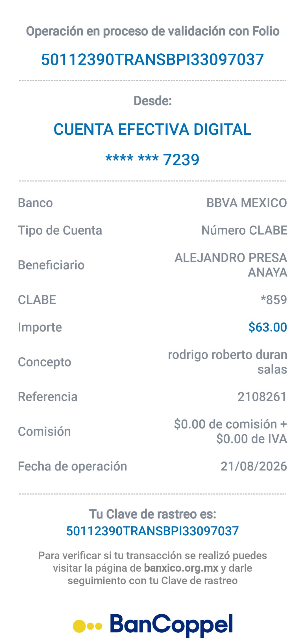Click the 'Fecha de operación' label
305x644 pixels.
[73, 466]
